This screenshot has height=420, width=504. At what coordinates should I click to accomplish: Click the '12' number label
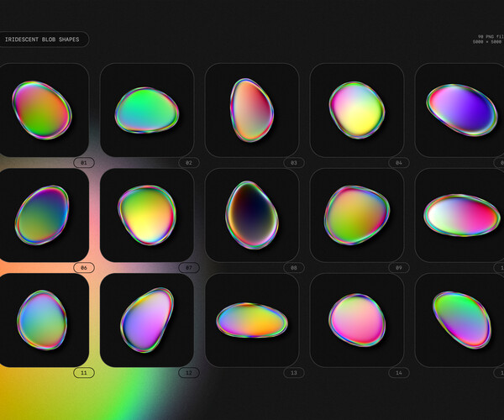[x=189, y=373]
